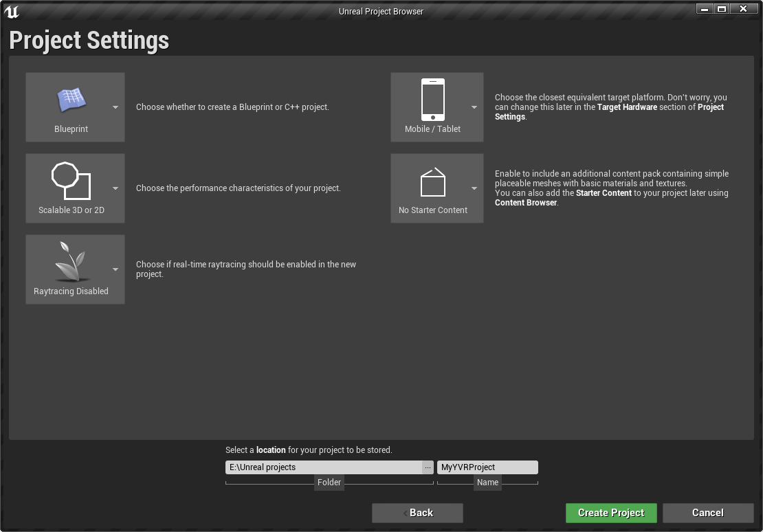763x532 pixels.
Task: Expand the No Starter Content dropdown
Action: point(474,188)
